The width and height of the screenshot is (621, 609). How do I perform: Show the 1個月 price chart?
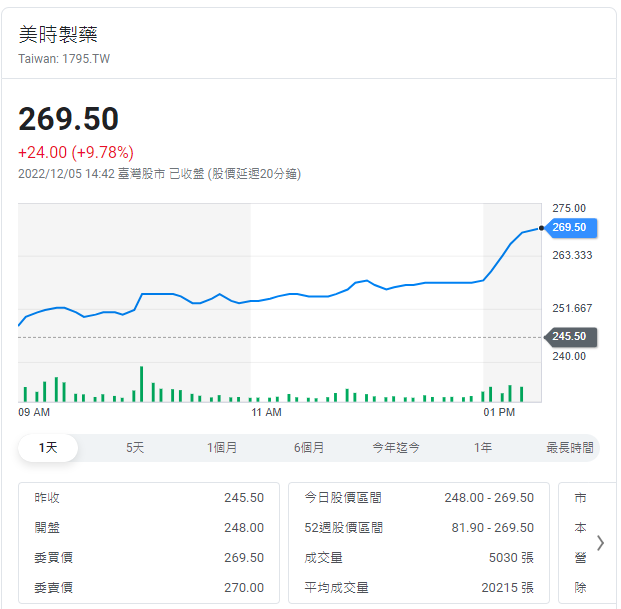click(x=222, y=448)
